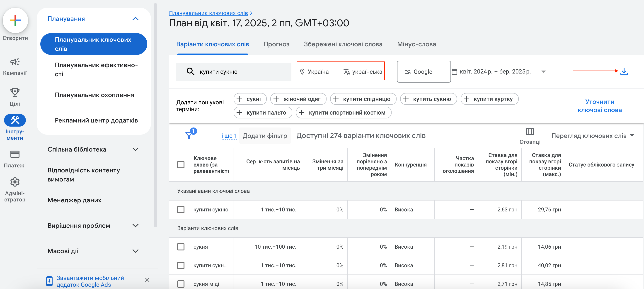Check the 'купити сукню' keyword row
The width and height of the screenshot is (644, 289).
point(181,209)
